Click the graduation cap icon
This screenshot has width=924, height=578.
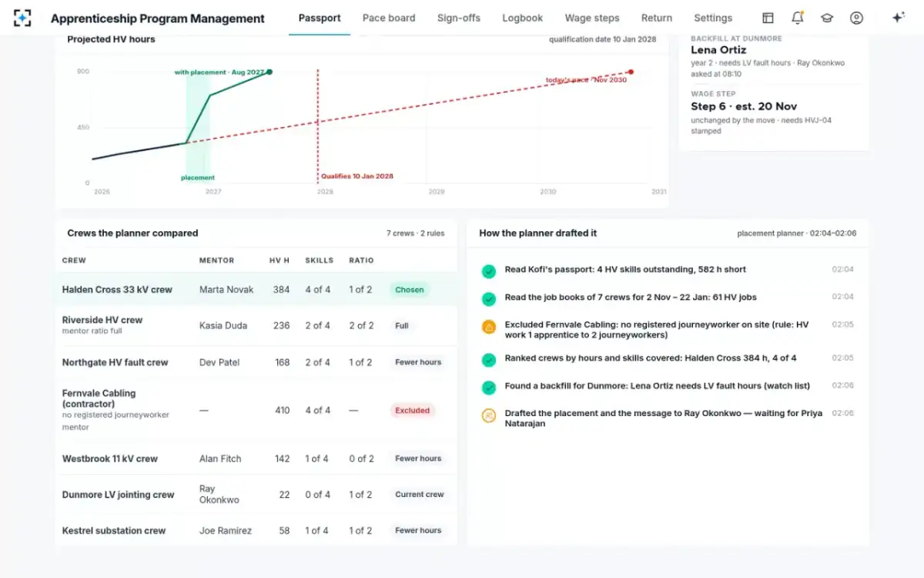pyautogui.click(x=827, y=18)
